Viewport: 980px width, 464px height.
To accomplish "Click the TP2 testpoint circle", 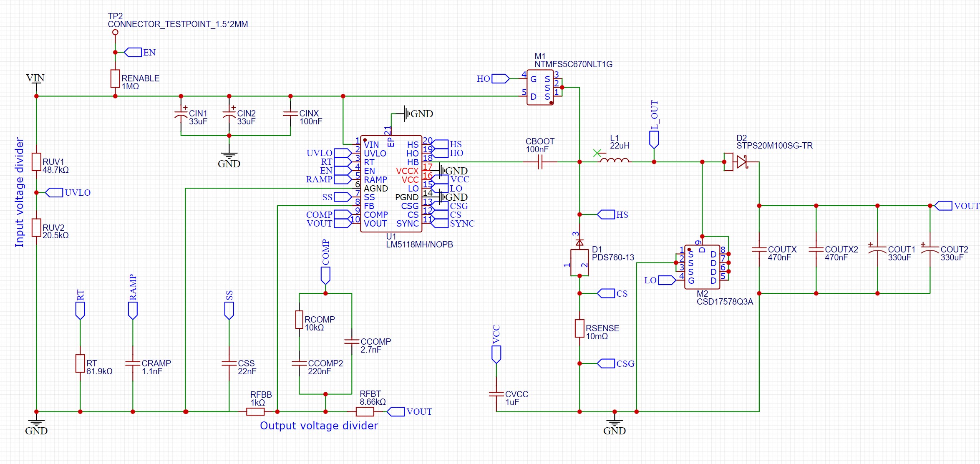I will tap(115, 32).
